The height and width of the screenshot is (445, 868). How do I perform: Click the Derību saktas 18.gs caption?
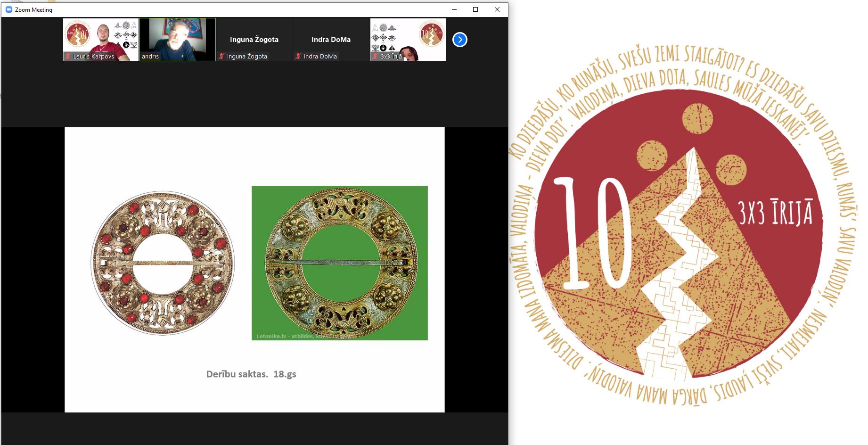point(251,374)
